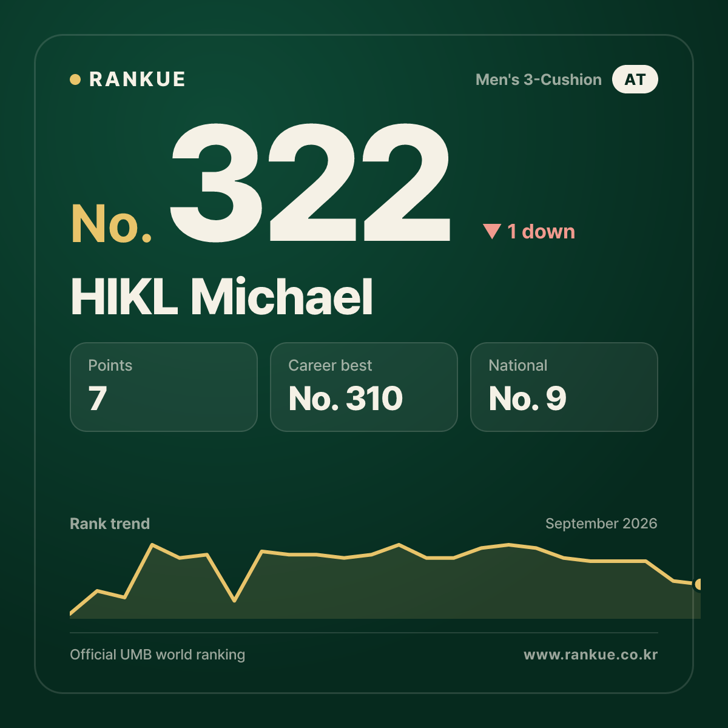Screen dimensions: 728x728
Task: Click the large 322 rank number
Action: 311,183
